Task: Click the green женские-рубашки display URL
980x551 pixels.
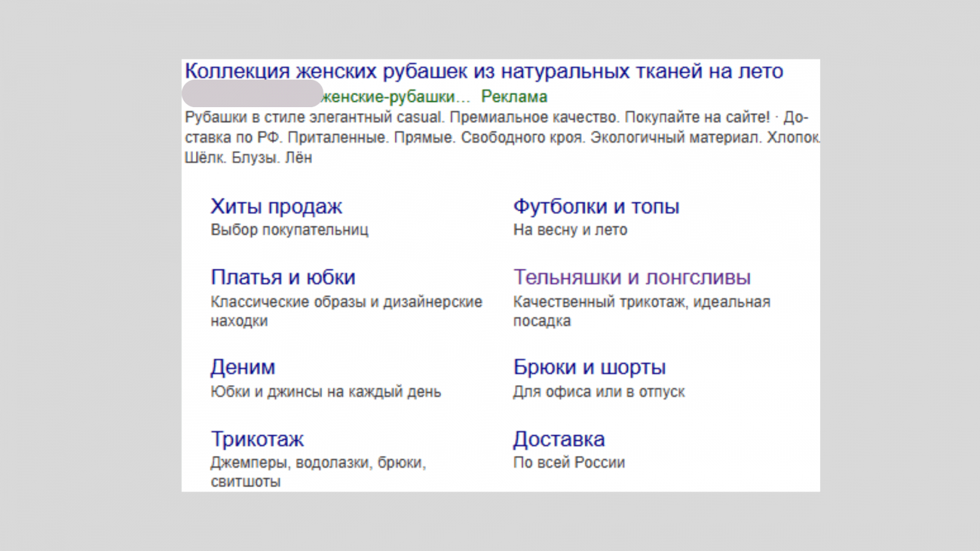Action: click(x=397, y=97)
